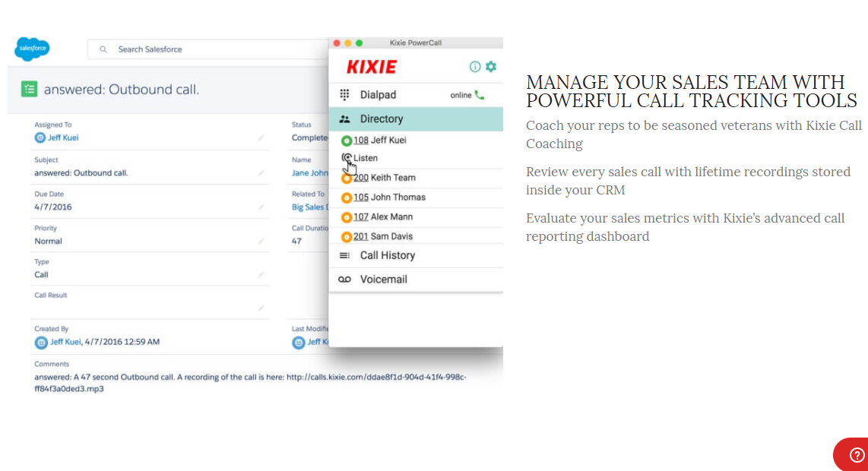
Task: Select the Directory menu item
Action: (416, 119)
